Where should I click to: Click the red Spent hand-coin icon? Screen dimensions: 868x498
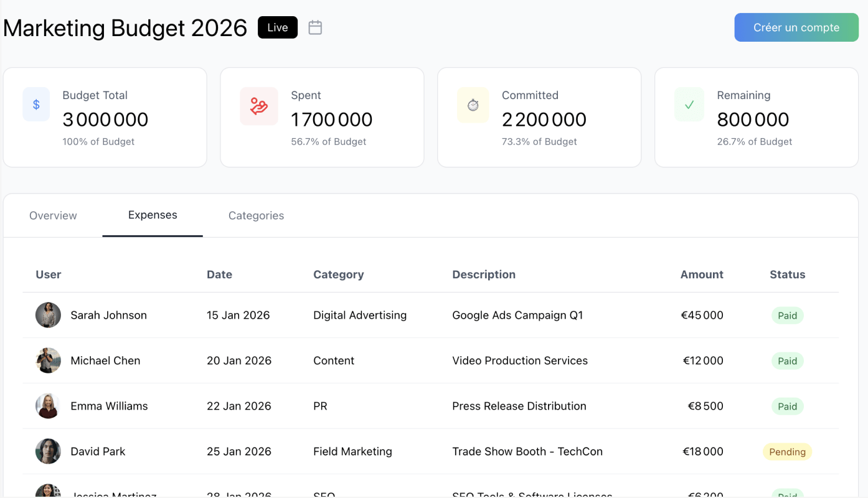(258, 106)
